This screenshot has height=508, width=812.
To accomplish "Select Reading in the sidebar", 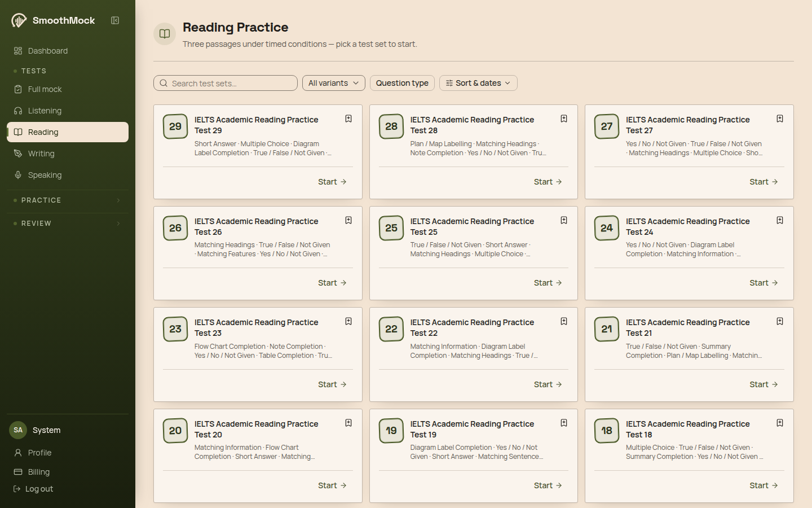I will 68,132.
